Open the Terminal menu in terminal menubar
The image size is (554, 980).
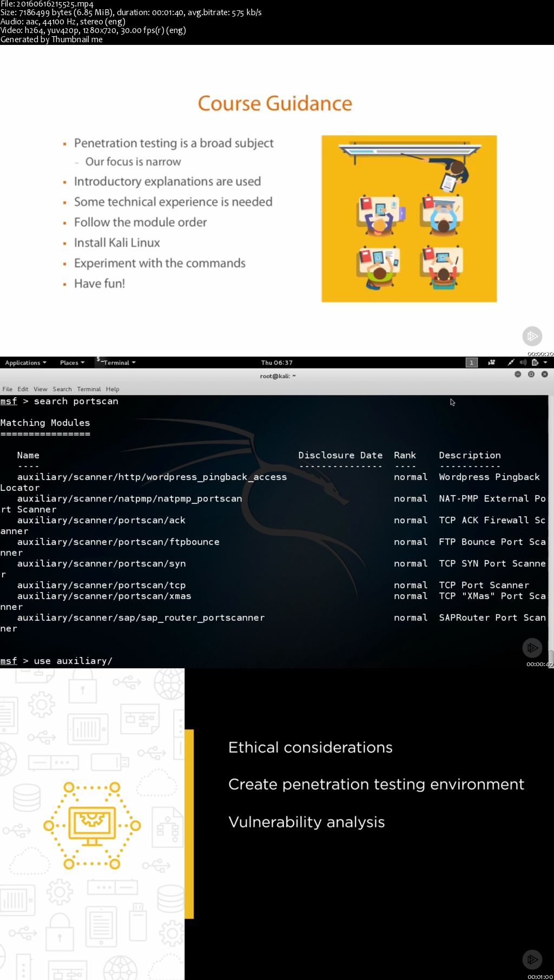(x=89, y=389)
